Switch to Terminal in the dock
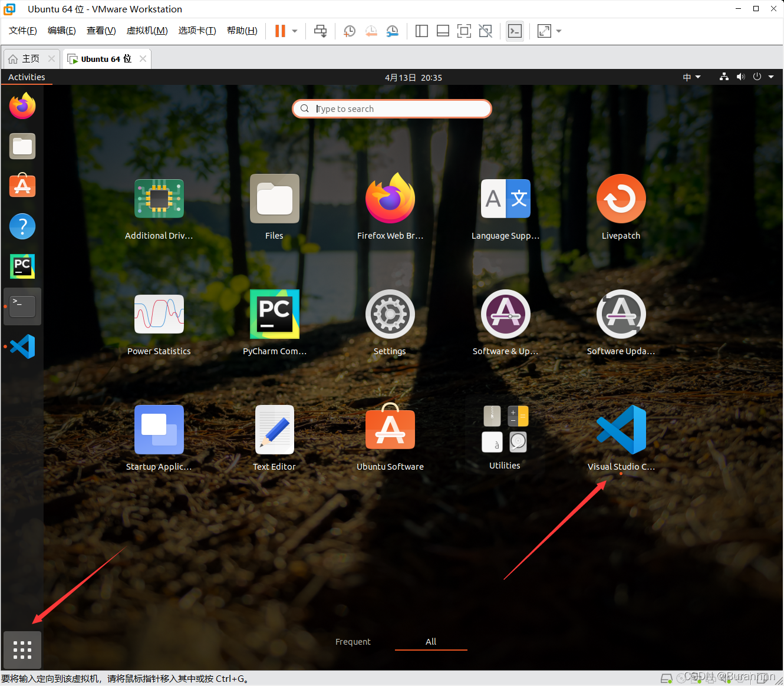The height and width of the screenshot is (686, 784). [x=22, y=306]
